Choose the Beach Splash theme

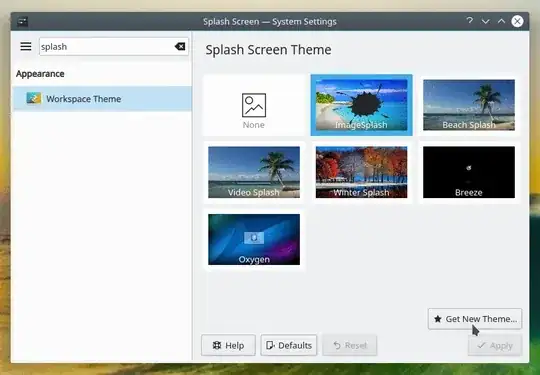point(469,105)
